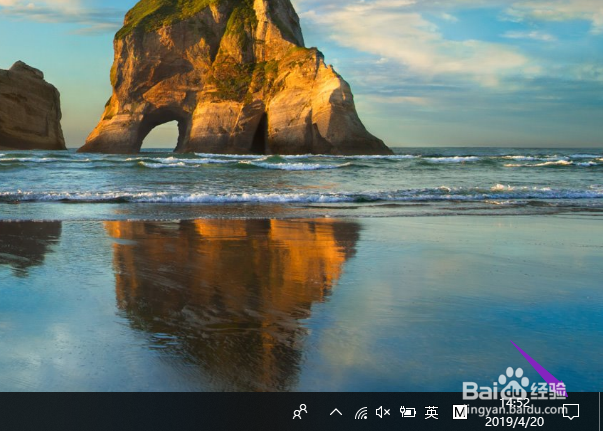This screenshot has width=603, height=431.
Task: Open the People icon in the taskbar
Action: coord(300,412)
